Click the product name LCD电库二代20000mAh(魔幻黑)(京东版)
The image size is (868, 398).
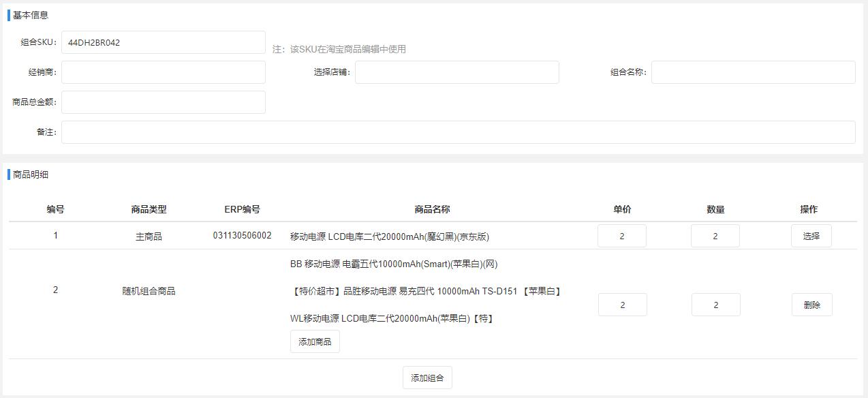coord(389,237)
